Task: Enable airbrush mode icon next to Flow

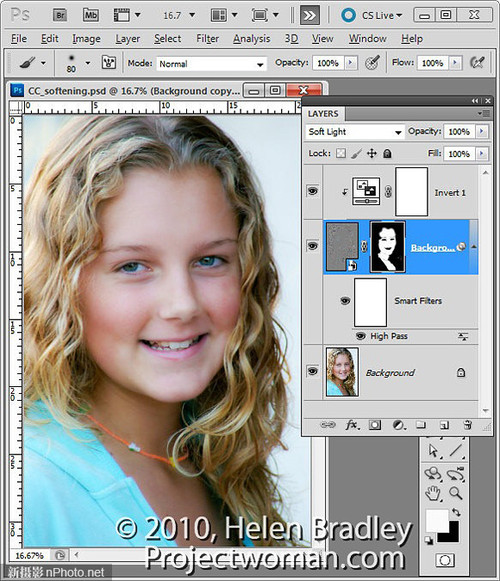Action: pos(477,63)
